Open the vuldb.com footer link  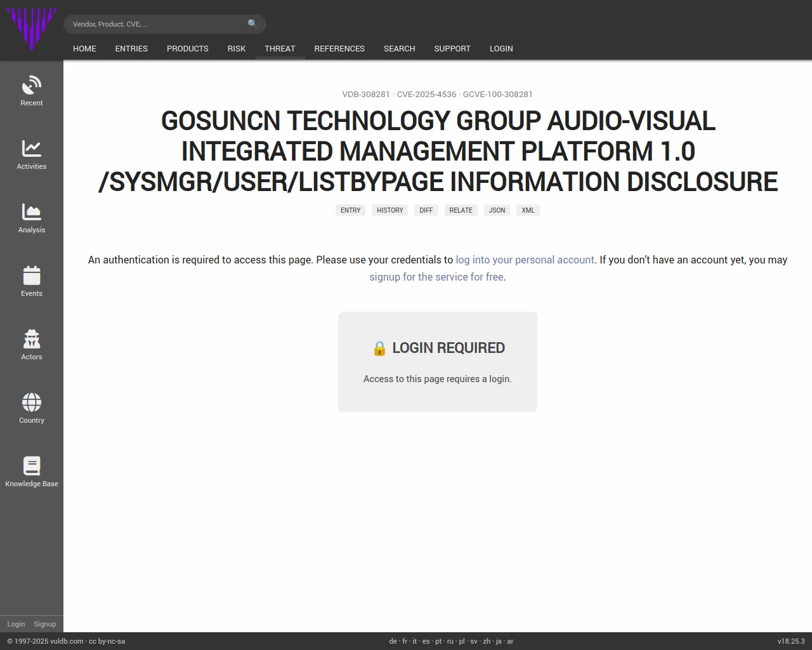[67, 641]
